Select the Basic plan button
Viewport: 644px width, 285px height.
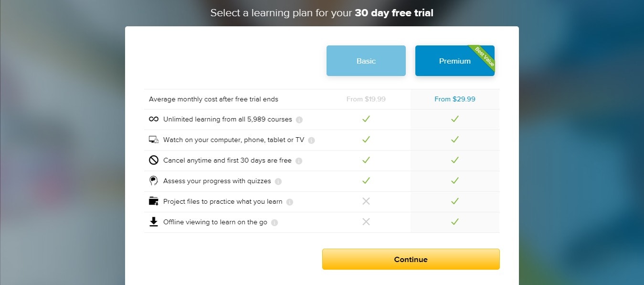pyautogui.click(x=366, y=61)
